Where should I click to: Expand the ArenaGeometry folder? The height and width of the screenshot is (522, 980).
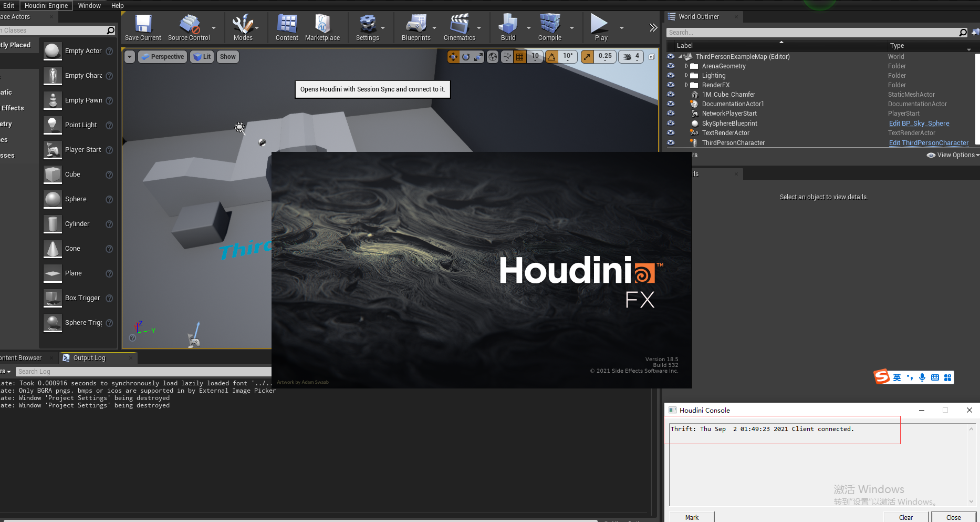[x=687, y=66]
